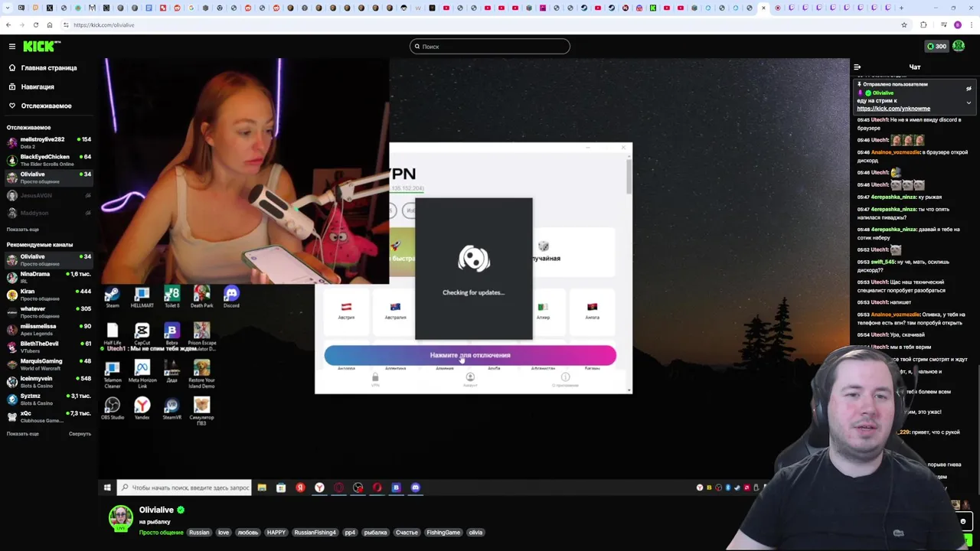Click the KICK logo
The height and width of the screenshot is (551, 980).
point(41,47)
